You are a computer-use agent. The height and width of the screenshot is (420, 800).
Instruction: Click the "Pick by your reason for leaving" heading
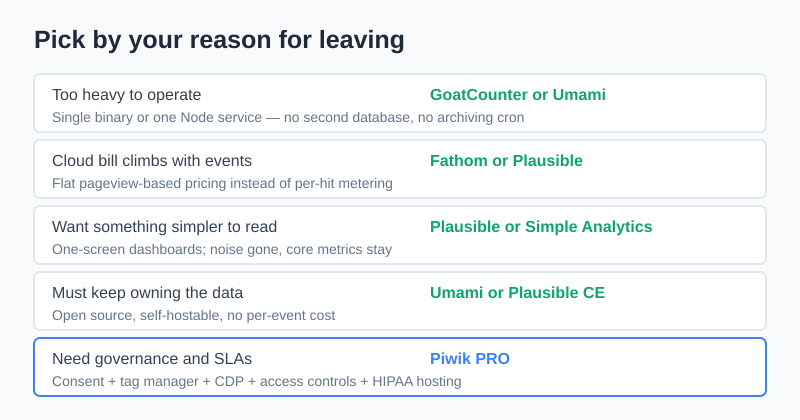(219, 40)
